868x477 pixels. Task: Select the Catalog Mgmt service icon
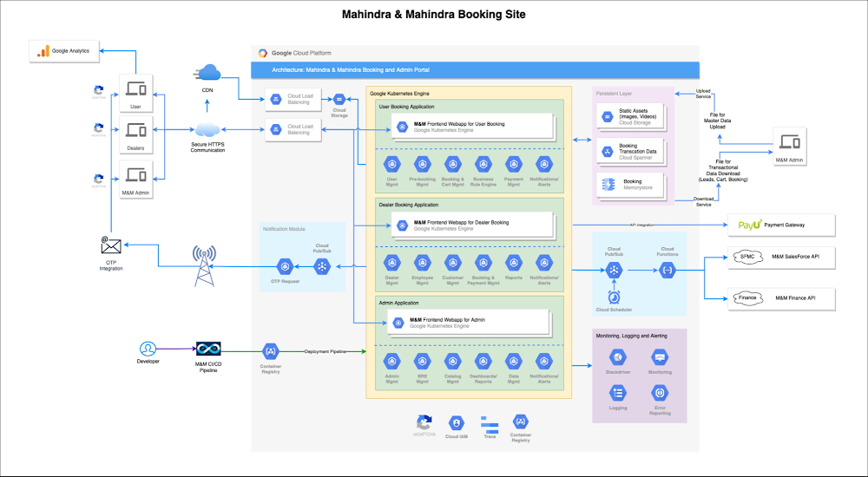coord(453,362)
